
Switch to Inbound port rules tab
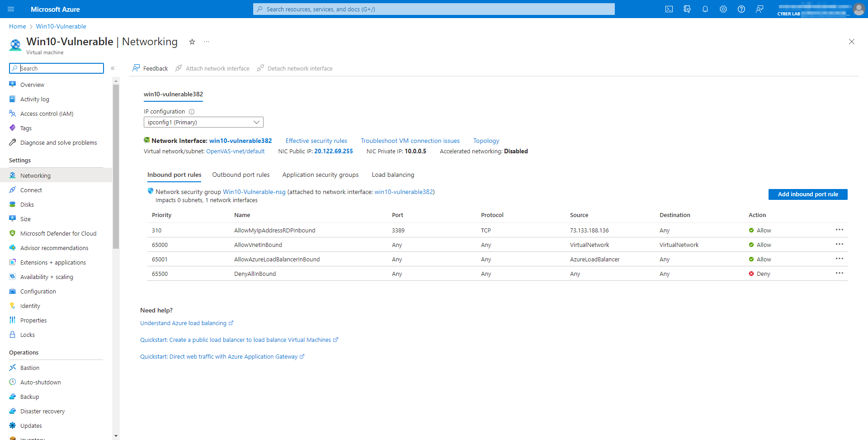175,175
